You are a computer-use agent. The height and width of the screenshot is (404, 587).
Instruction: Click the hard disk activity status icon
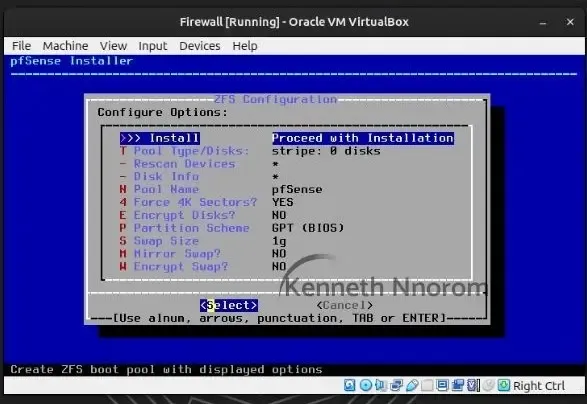tap(349, 385)
